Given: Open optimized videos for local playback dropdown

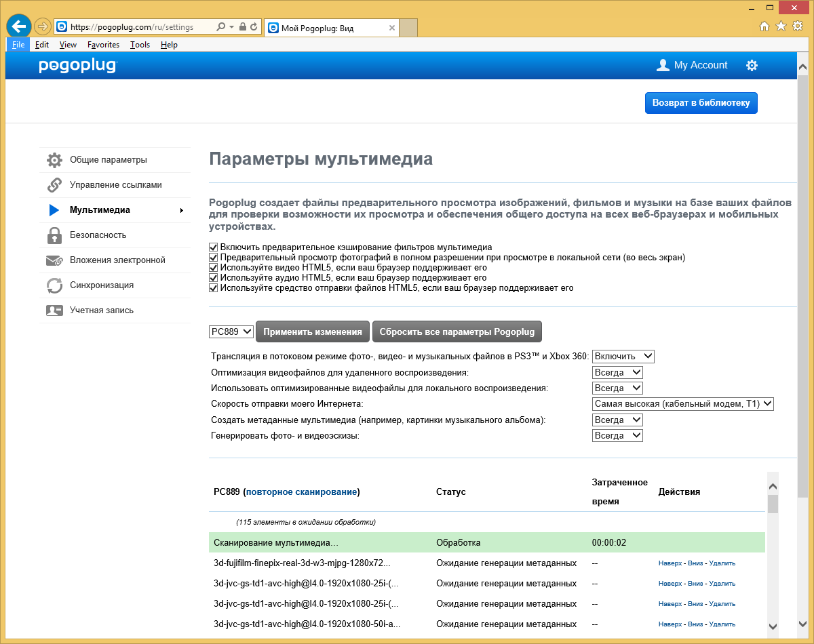Looking at the screenshot, I should point(617,388).
